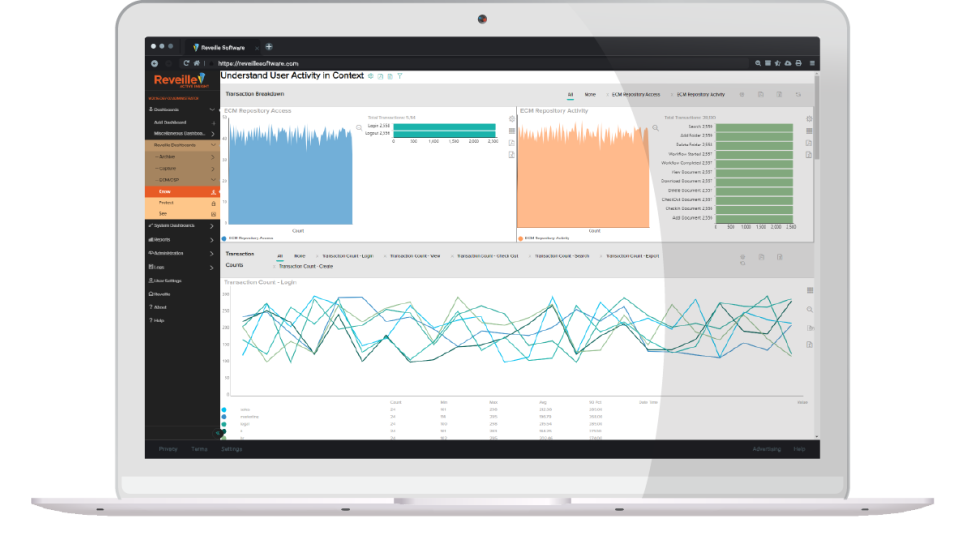This screenshot has width=960, height=540.
Task: Click the browser reload icon
Action: [186, 63]
